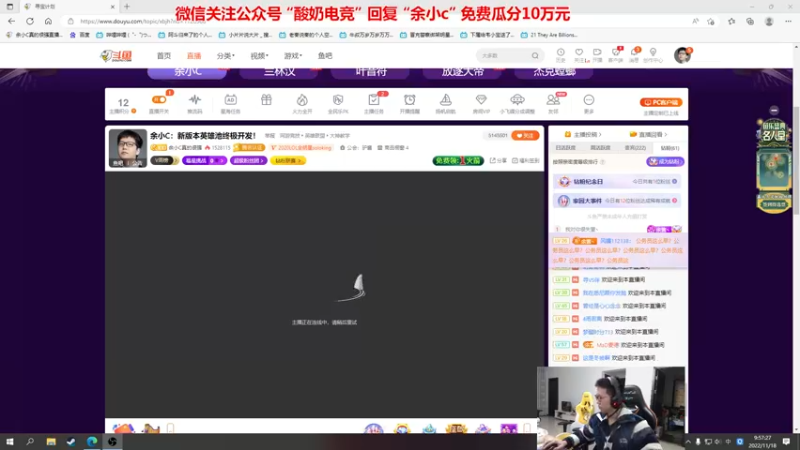Open the 钻粉纪念日 row
Viewport: 800px width, 450px height.
click(x=618, y=182)
